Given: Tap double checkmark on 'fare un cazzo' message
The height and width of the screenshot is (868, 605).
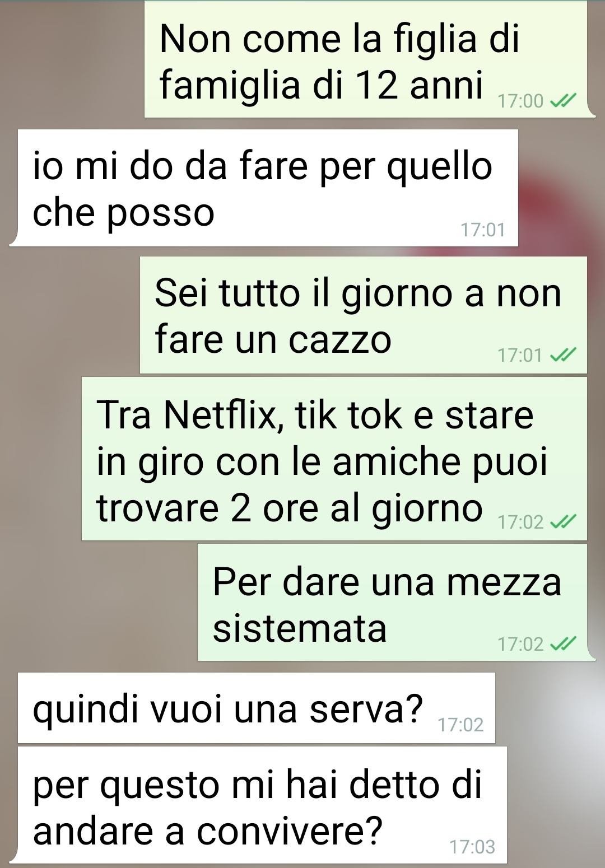Looking at the screenshot, I should (563, 355).
